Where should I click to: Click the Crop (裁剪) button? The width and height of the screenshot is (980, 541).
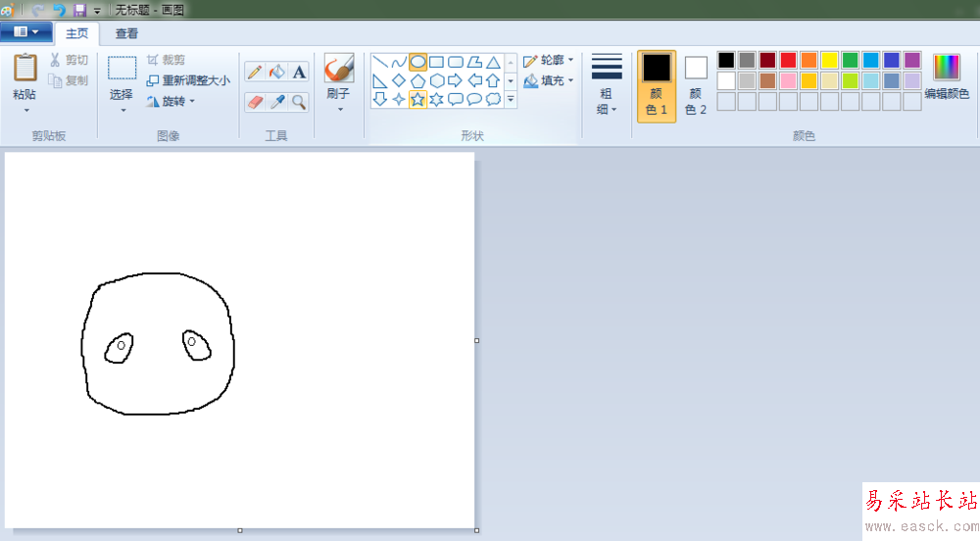click(x=167, y=60)
